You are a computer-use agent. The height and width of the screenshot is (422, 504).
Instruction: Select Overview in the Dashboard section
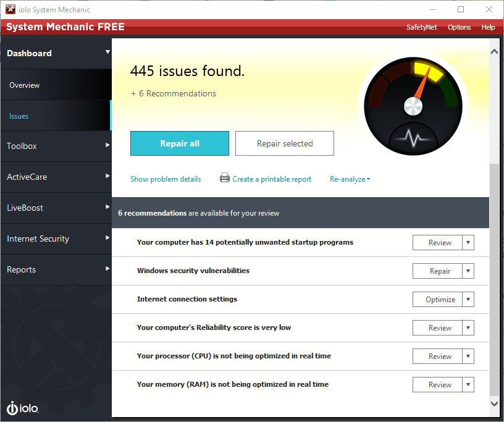(x=56, y=85)
